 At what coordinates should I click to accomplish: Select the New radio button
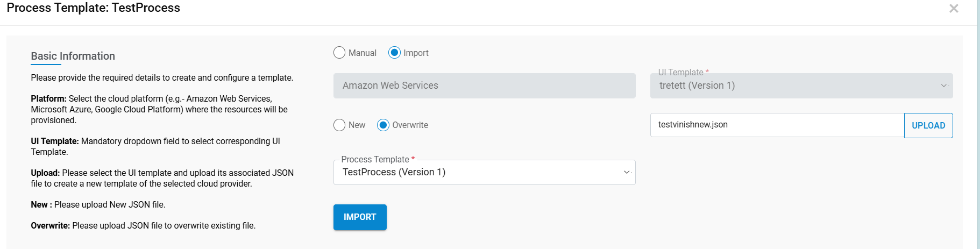[x=339, y=125]
